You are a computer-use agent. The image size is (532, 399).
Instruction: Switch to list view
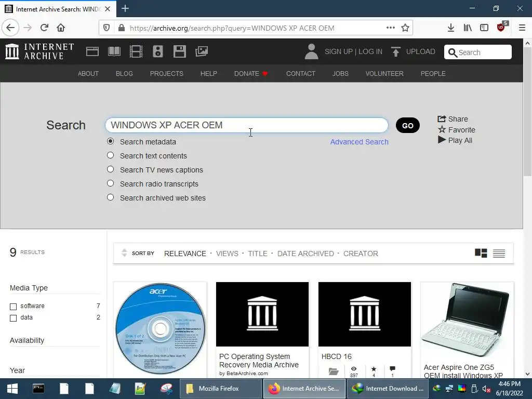tap(499, 254)
